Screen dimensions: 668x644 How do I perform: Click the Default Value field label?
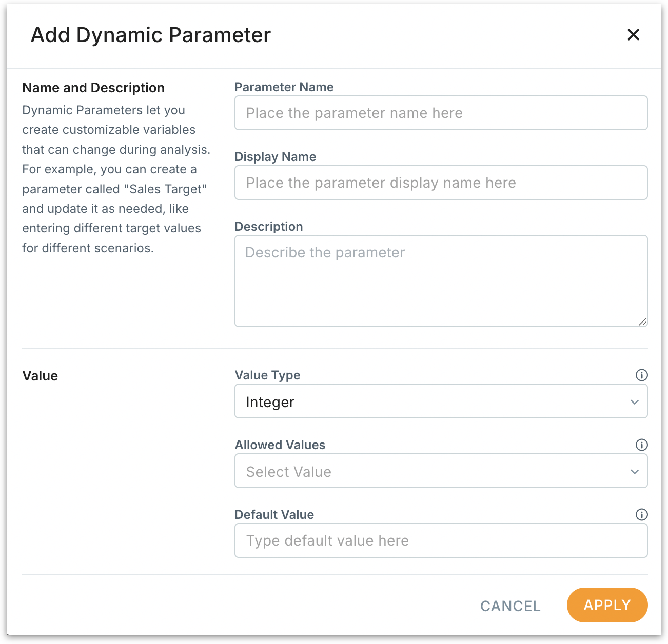point(274,515)
